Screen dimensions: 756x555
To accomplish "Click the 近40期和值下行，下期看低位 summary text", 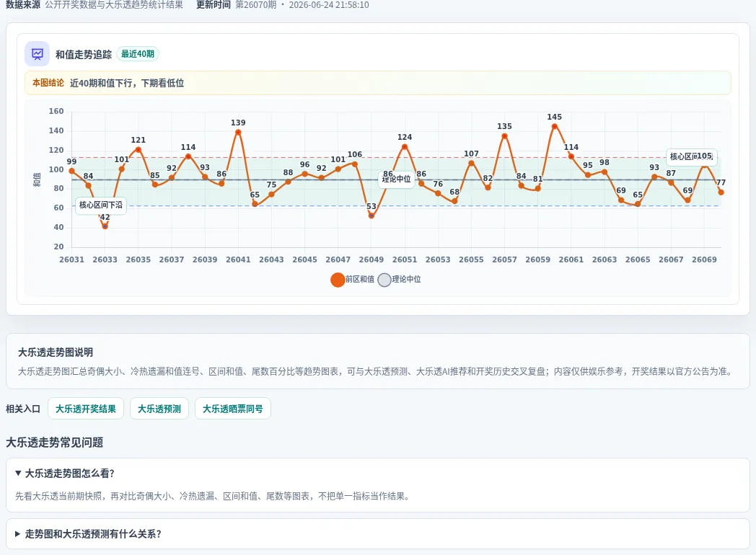I will point(127,83).
